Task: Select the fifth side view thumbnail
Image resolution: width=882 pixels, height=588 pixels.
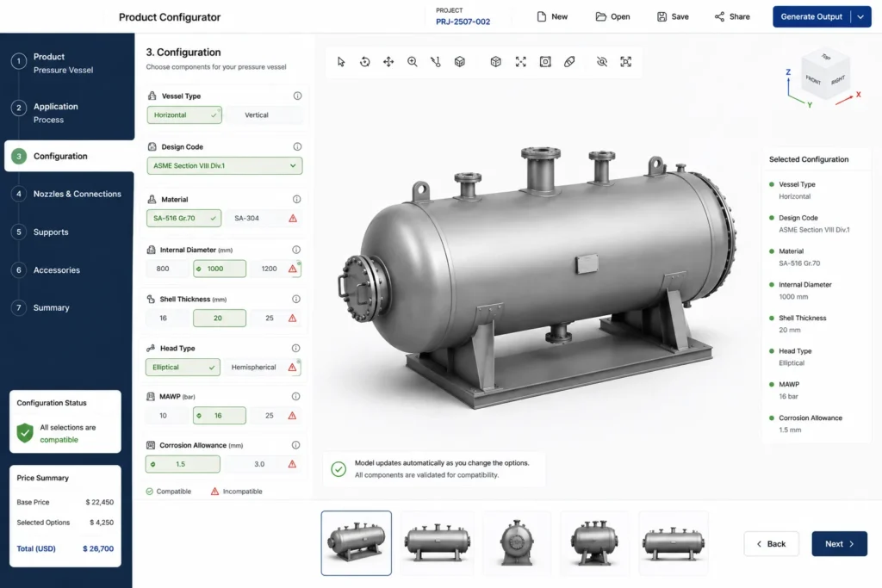Action: point(674,543)
